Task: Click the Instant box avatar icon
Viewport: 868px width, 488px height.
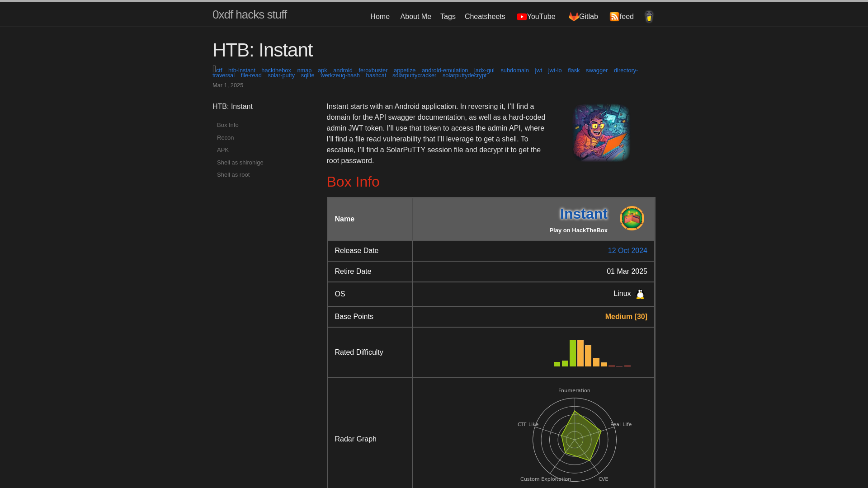Action: point(632,218)
